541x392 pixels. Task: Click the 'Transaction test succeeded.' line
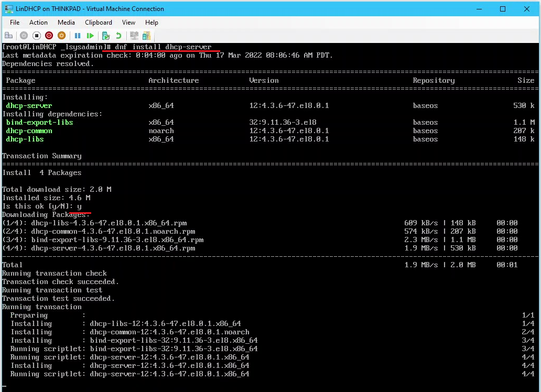click(x=58, y=299)
